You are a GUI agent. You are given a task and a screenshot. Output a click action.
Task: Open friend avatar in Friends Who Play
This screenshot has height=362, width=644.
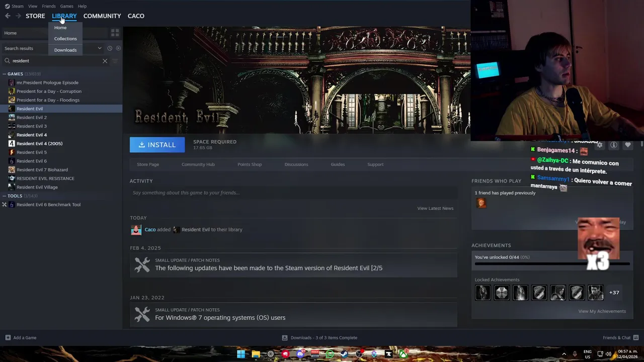(x=481, y=203)
